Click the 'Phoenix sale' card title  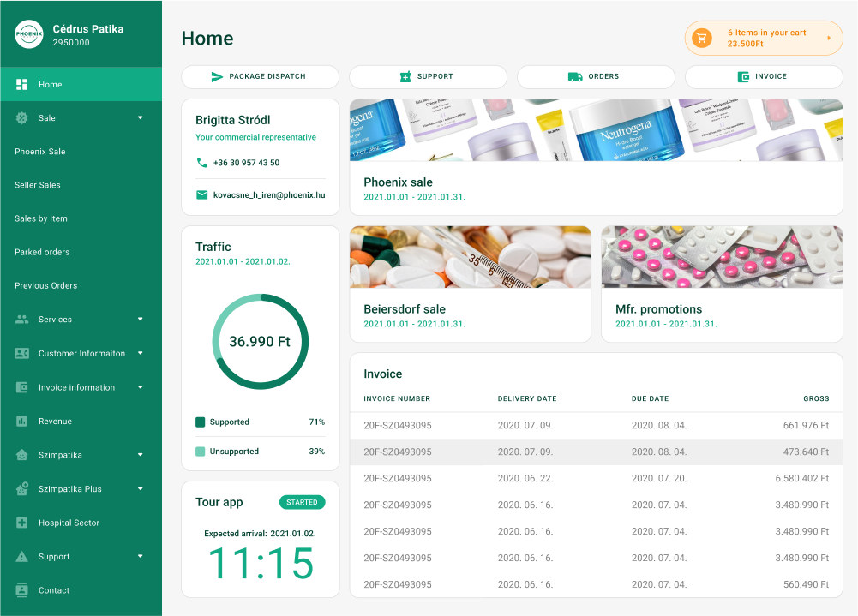click(399, 182)
